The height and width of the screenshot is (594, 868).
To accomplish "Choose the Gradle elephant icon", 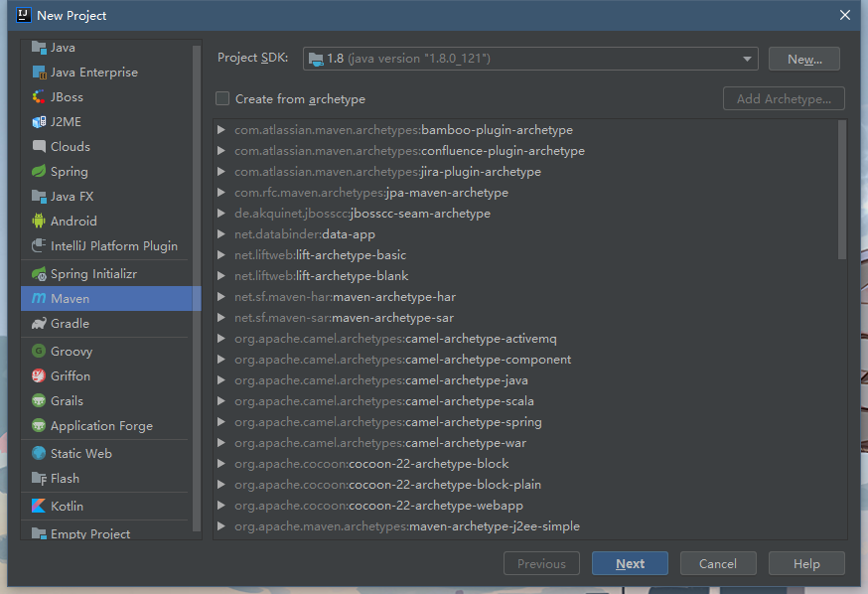I will click(39, 324).
